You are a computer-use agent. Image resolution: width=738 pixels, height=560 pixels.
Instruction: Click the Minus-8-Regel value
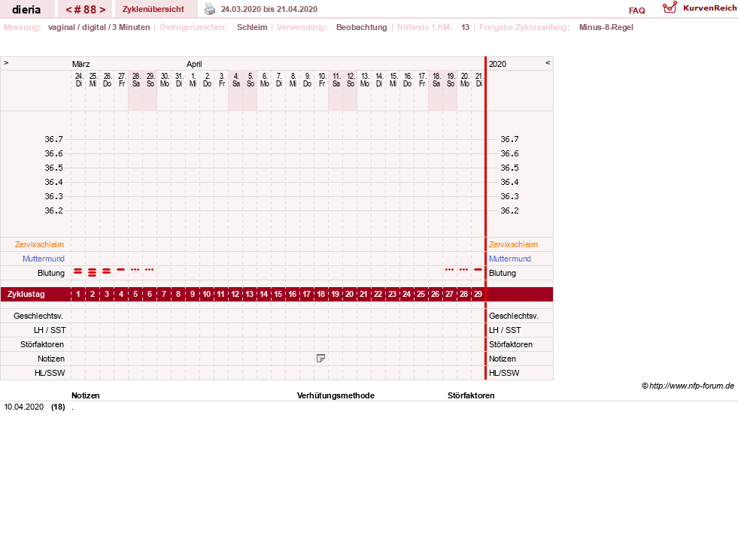[606, 27]
